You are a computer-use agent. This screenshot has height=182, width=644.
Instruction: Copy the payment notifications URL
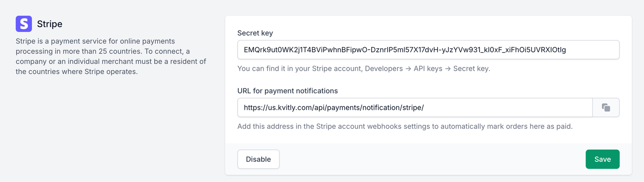(x=606, y=107)
